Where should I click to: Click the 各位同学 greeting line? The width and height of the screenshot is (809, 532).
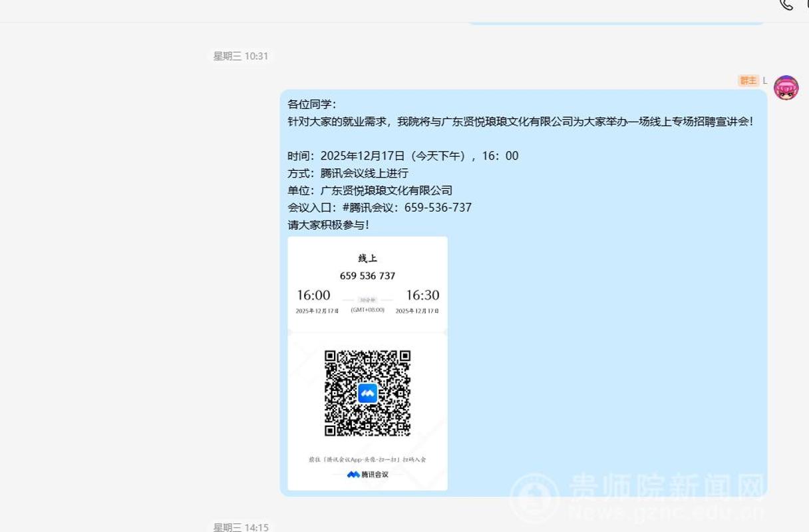[312, 104]
